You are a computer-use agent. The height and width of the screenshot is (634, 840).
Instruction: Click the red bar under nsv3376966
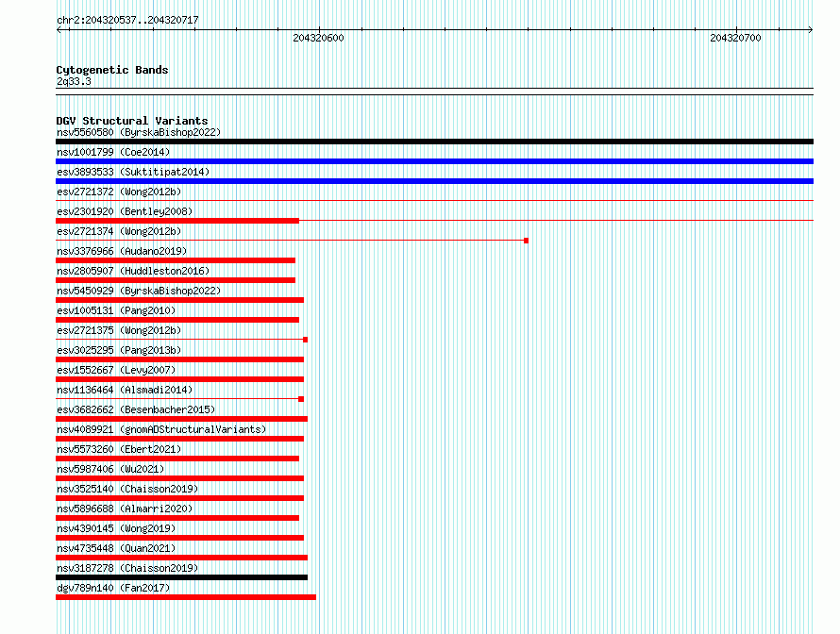tap(176, 260)
